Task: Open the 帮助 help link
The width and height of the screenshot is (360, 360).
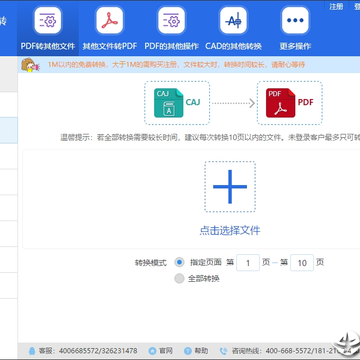Action: point(201,351)
